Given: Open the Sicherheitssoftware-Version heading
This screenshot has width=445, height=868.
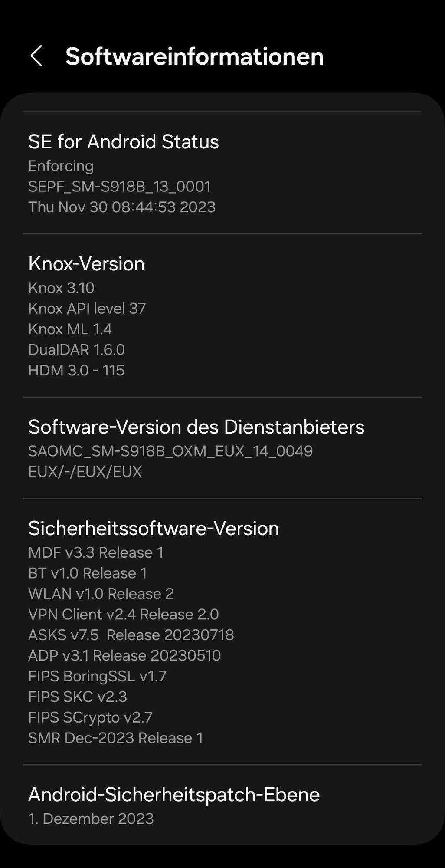Looking at the screenshot, I should pyautogui.click(x=154, y=529).
